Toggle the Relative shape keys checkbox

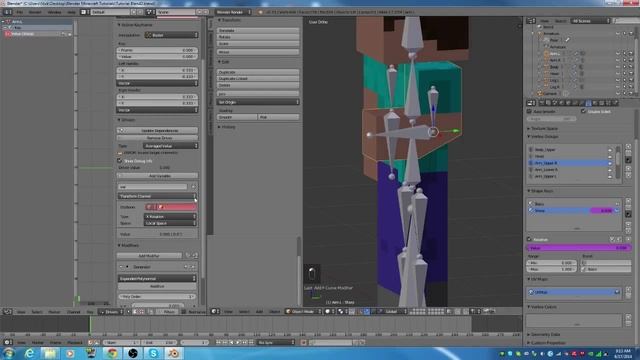click(529, 239)
